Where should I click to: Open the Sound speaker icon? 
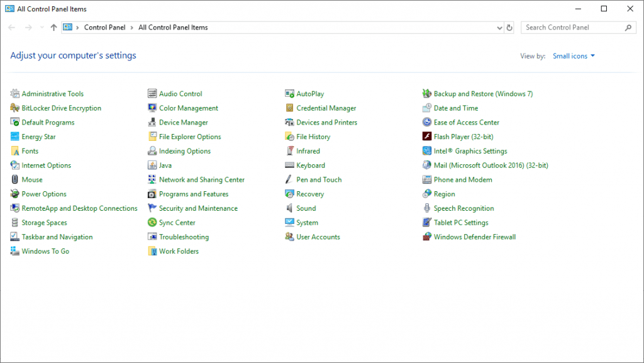(x=289, y=208)
